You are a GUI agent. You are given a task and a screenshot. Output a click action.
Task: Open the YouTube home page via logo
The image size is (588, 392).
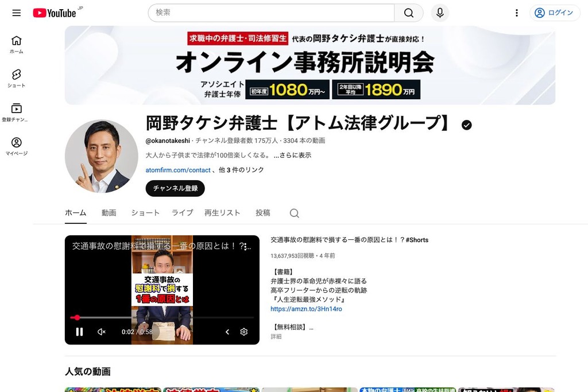[55, 13]
